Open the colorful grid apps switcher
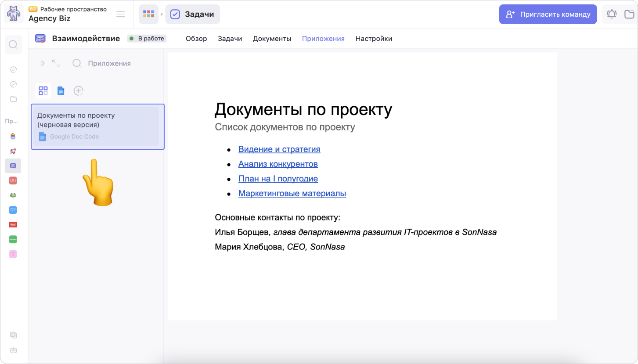The width and height of the screenshot is (638, 364). [x=148, y=14]
